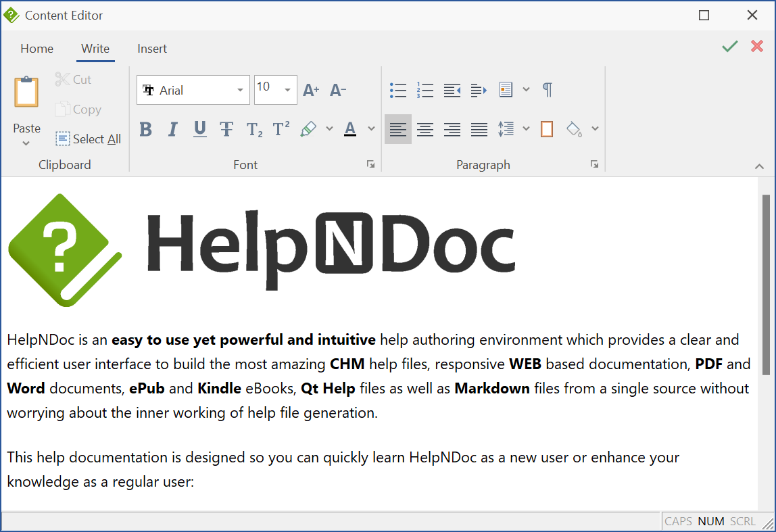Click the vertical scrollbar thumb
This screenshot has width=776, height=532.
coord(766,285)
